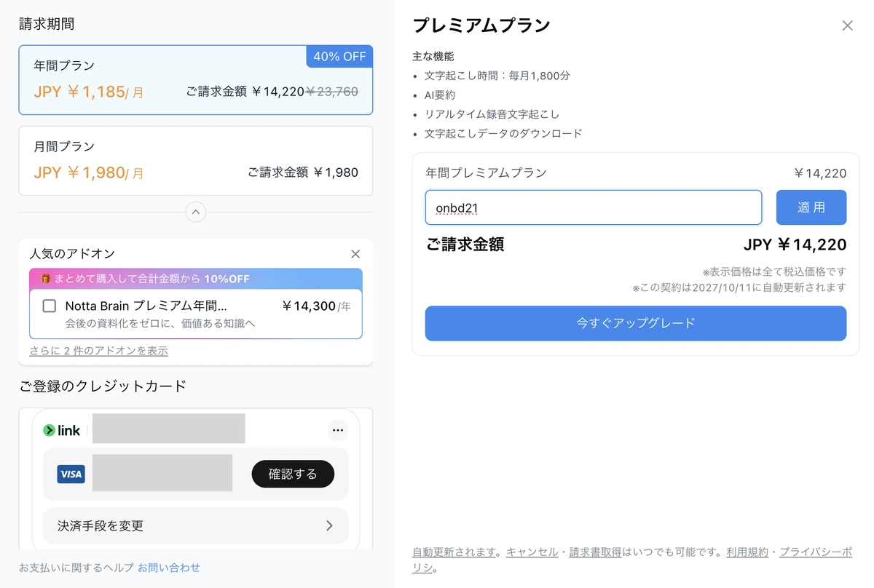Click the JPY ￥14,220 total amount
The image size is (874, 588).
pos(795,245)
